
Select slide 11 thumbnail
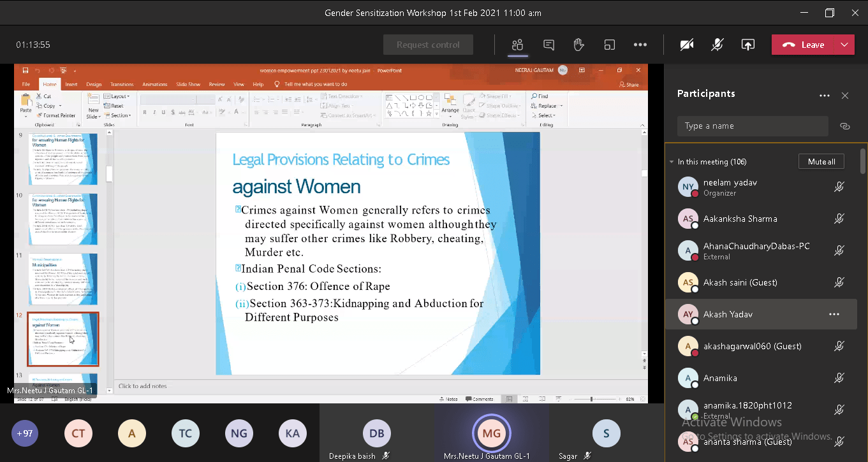(x=63, y=279)
